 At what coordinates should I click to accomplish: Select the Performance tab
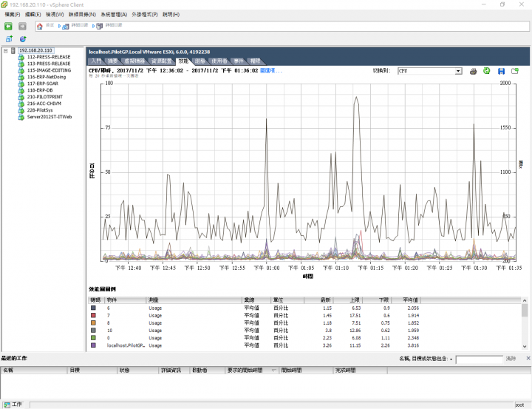(183, 61)
